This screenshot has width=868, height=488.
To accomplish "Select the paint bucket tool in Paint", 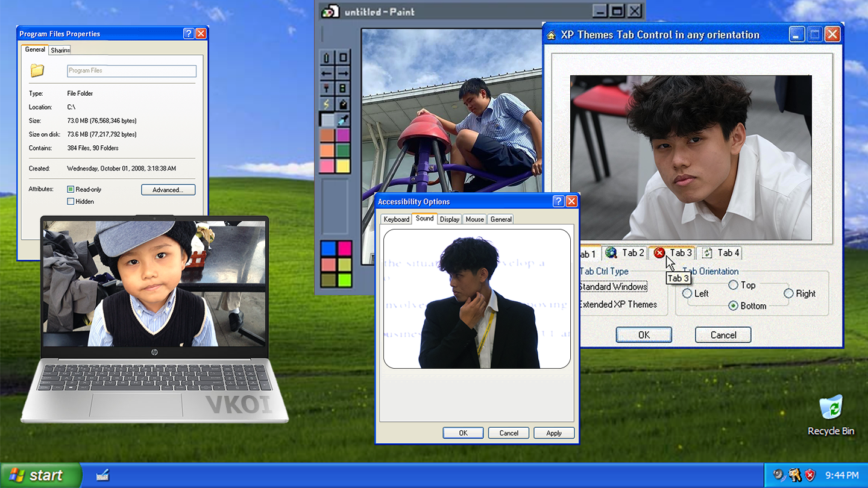I will click(342, 104).
